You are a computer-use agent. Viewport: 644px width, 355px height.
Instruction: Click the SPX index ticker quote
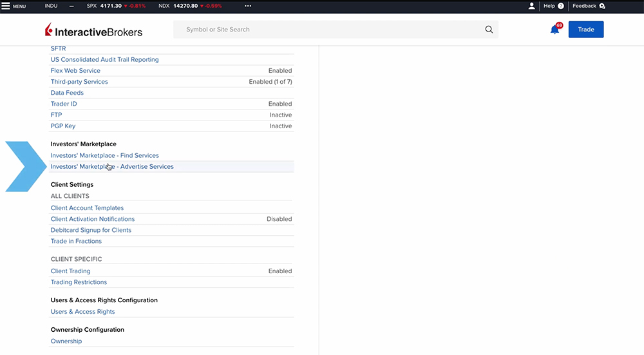[x=116, y=6]
